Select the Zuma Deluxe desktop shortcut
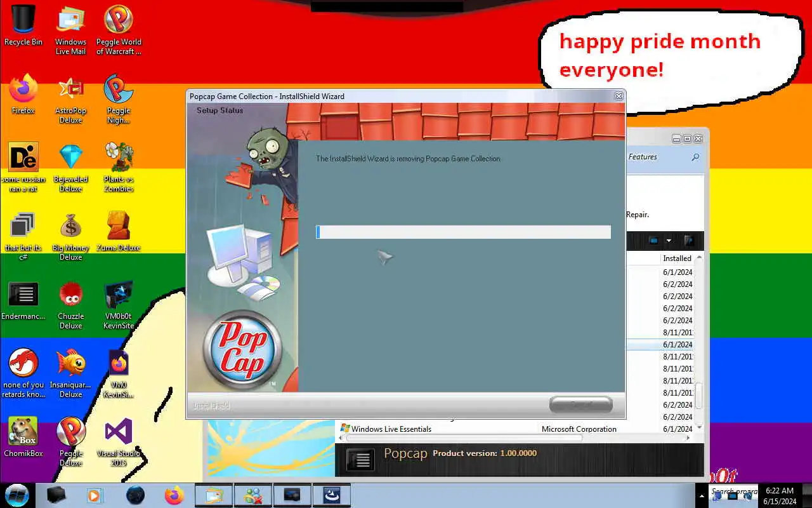The image size is (812, 508). [119, 231]
